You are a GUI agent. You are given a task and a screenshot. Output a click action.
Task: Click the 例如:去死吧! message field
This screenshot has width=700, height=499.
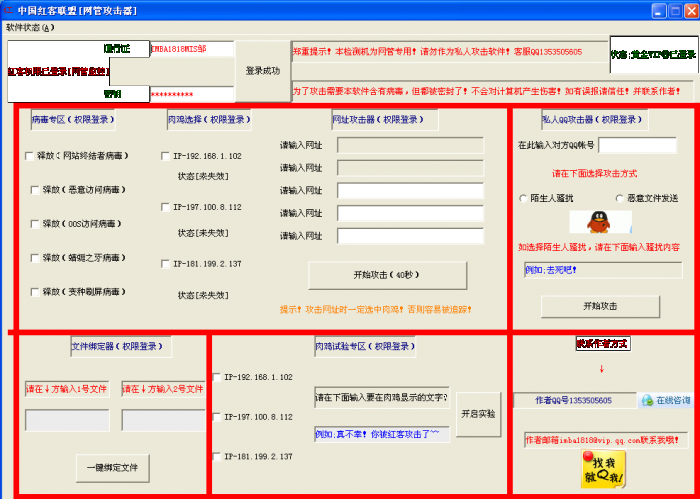pos(604,270)
